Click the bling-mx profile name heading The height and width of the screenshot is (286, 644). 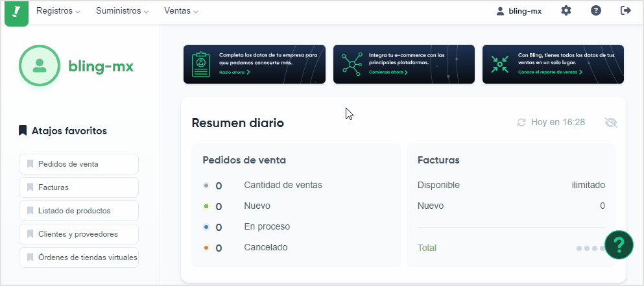click(101, 66)
